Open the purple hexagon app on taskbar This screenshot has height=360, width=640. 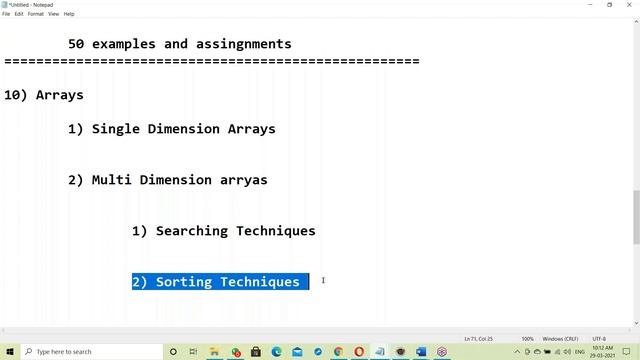tap(442, 351)
